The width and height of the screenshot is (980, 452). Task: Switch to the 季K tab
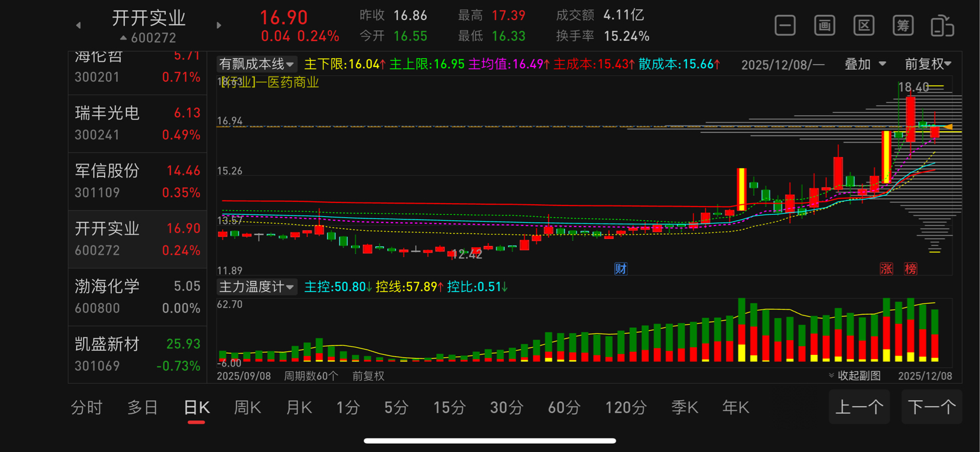(685, 407)
